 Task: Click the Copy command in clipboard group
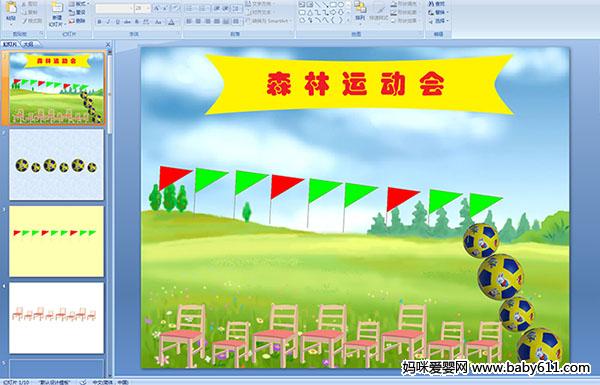click(29, 12)
